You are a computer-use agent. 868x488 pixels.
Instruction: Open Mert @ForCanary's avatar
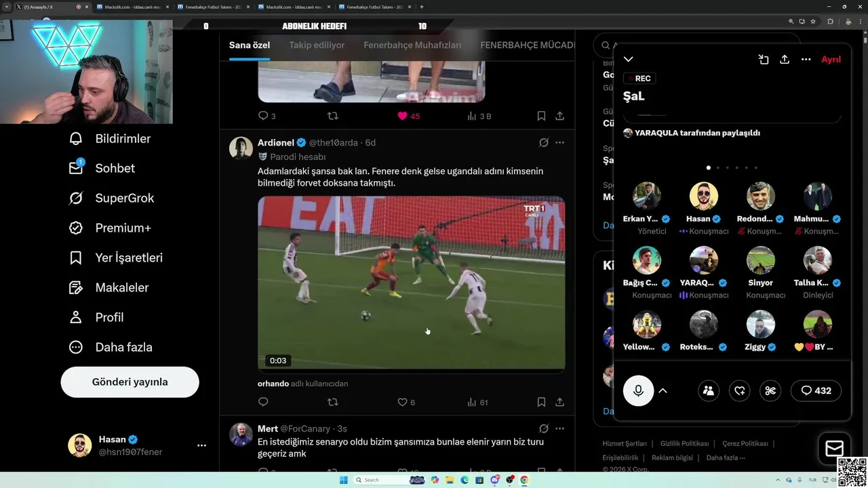[241, 434]
